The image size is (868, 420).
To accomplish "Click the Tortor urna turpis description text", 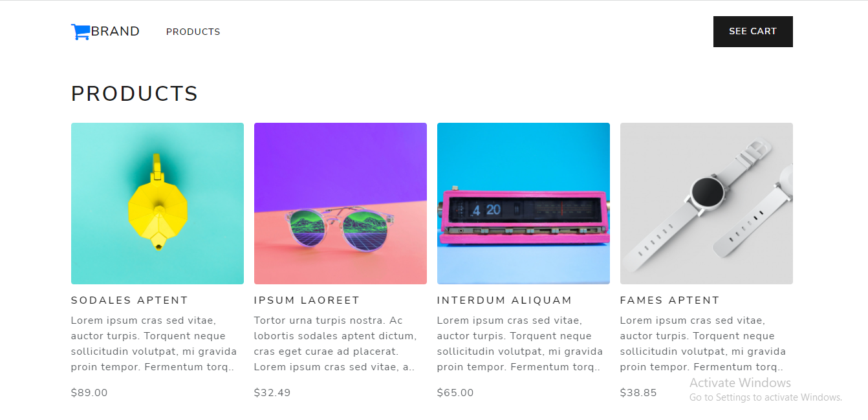I will pyautogui.click(x=336, y=344).
